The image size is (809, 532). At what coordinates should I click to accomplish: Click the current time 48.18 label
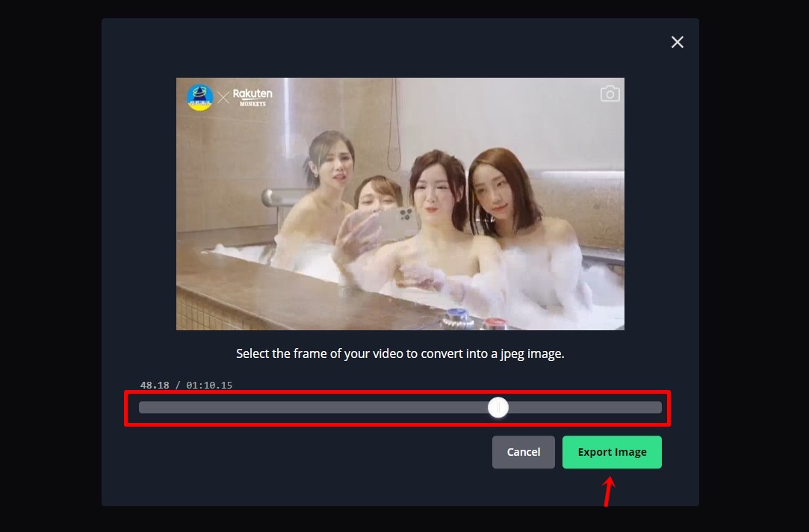[155, 385]
